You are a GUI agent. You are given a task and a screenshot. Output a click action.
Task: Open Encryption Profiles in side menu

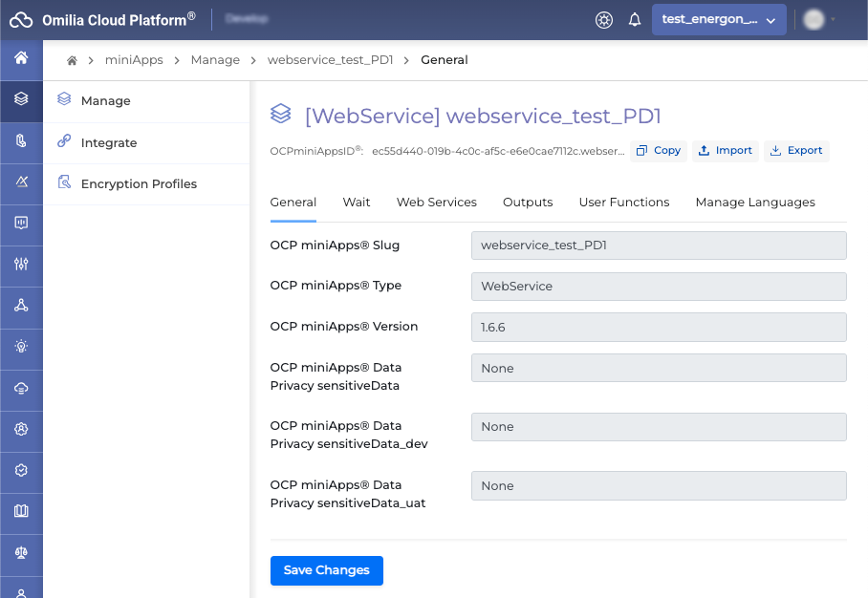(139, 183)
